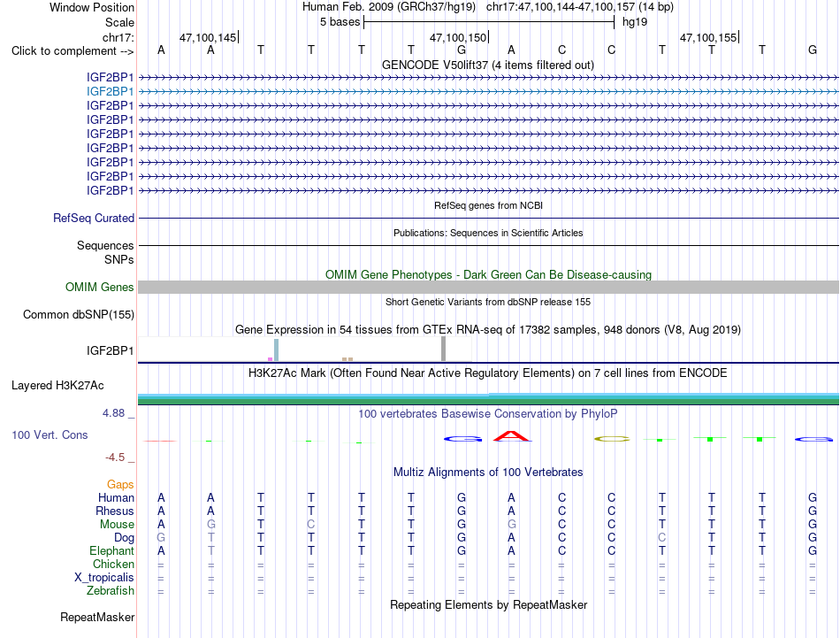The width and height of the screenshot is (840, 638).
Task: Open Repeating Elements by RepeatMasker title
Action: [x=488, y=604]
